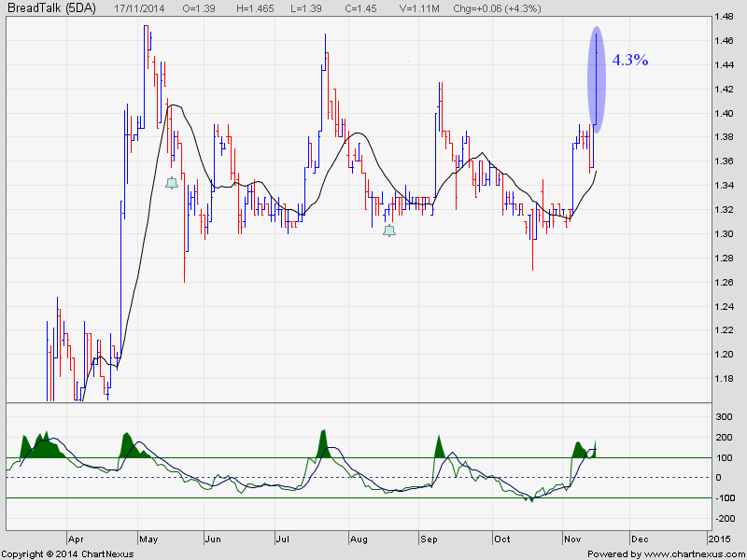Click the Copyright 2014 ChartNexus text

coord(67,554)
